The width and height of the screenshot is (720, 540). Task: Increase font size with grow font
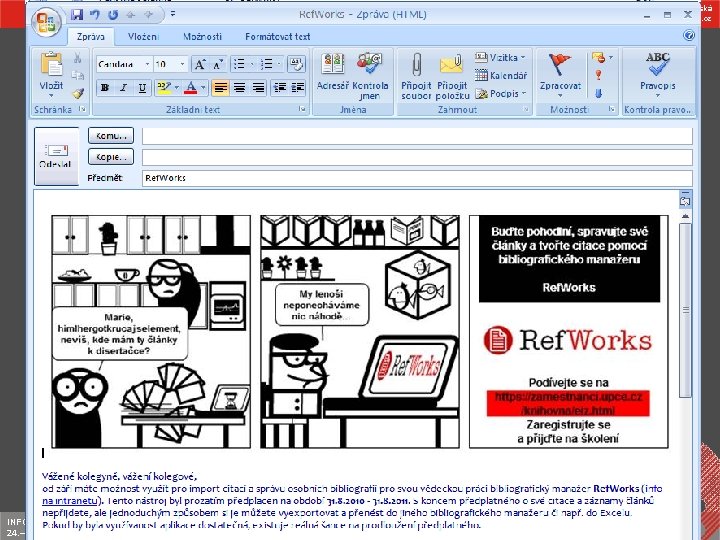(x=200, y=64)
